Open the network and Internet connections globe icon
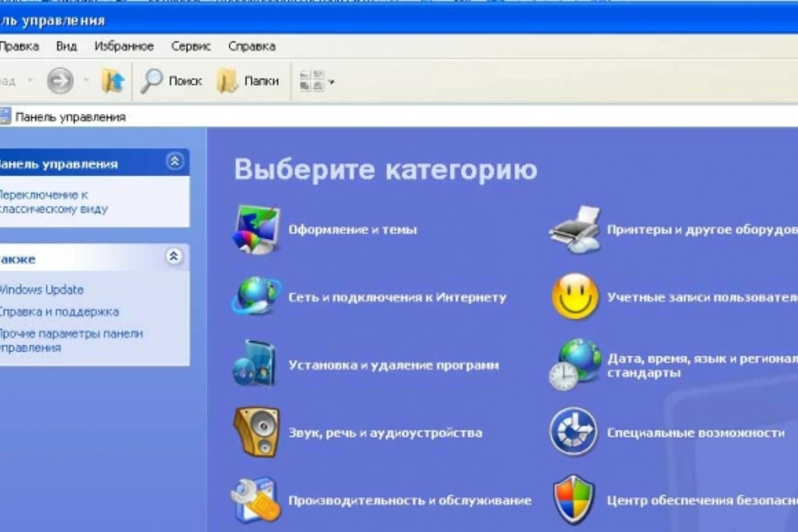This screenshot has height=532, width=798. [256, 297]
